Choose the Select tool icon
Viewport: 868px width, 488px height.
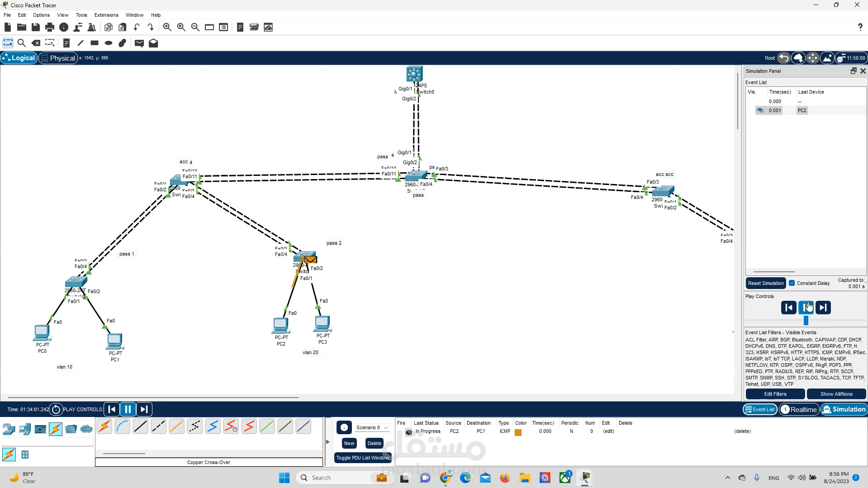[x=8, y=43]
